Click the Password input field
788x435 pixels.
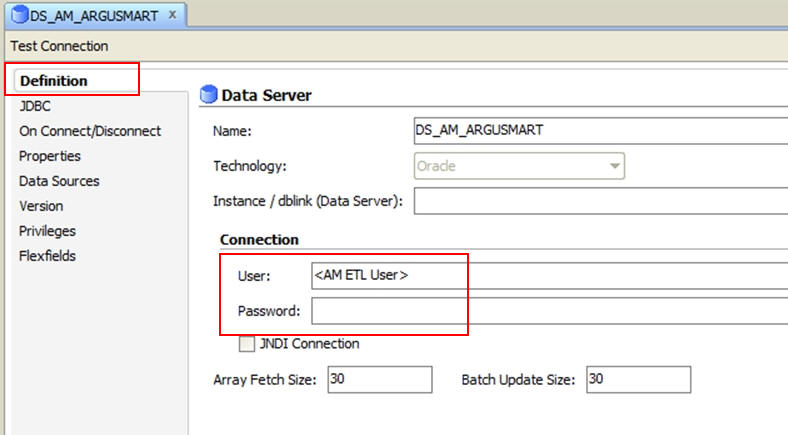[550, 311]
